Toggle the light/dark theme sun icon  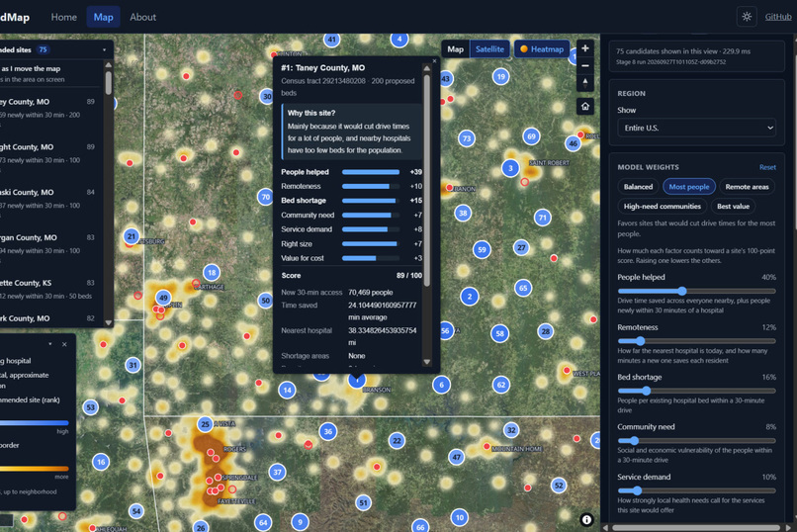tap(747, 17)
